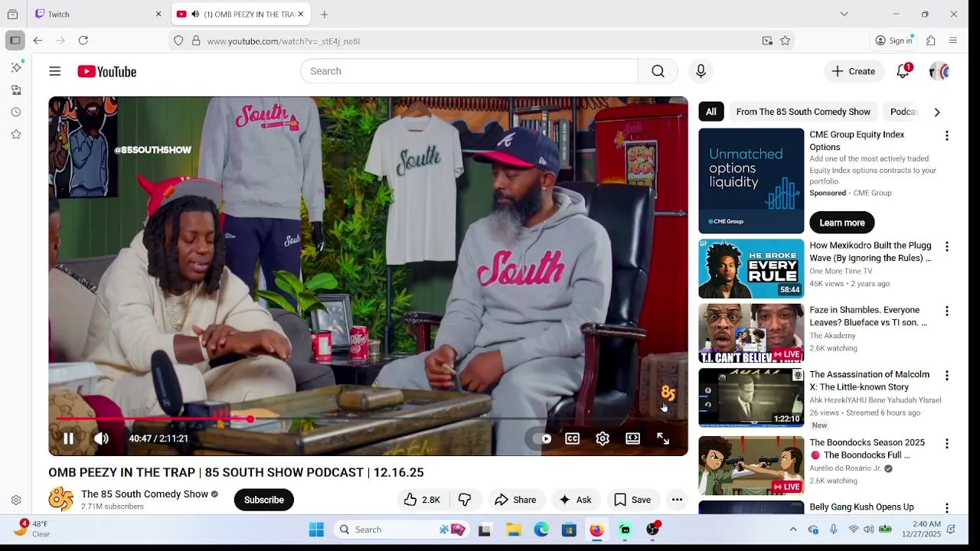Click the Ask button

click(x=575, y=500)
